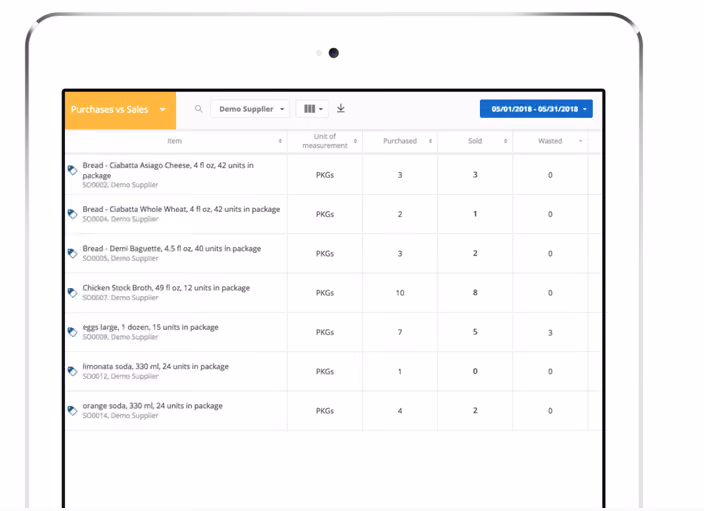
Task: Click tag icon for orange soda row
Action: pyautogui.click(x=72, y=410)
